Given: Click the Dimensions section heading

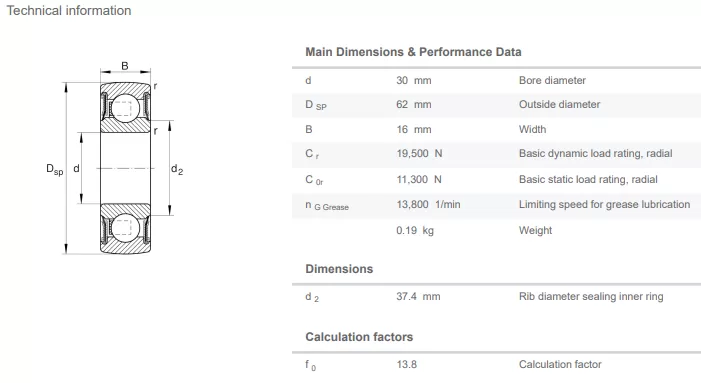Looking at the screenshot, I should pyautogui.click(x=339, y=269).
